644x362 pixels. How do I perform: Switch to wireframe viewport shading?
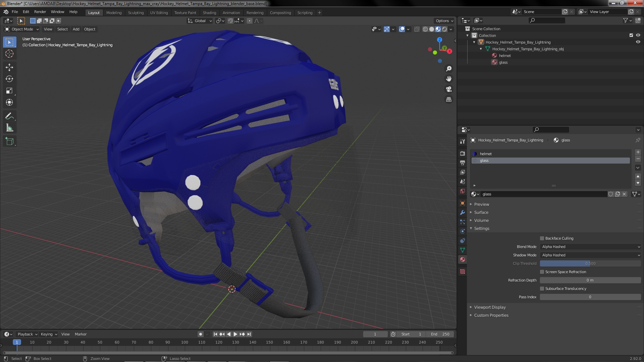coord(425,29)
